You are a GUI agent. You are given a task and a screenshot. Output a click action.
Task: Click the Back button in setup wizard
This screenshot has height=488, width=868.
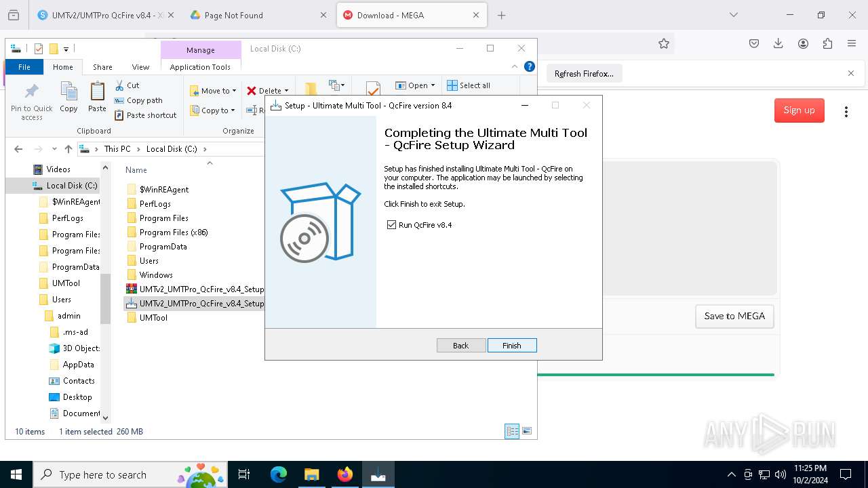461,346
